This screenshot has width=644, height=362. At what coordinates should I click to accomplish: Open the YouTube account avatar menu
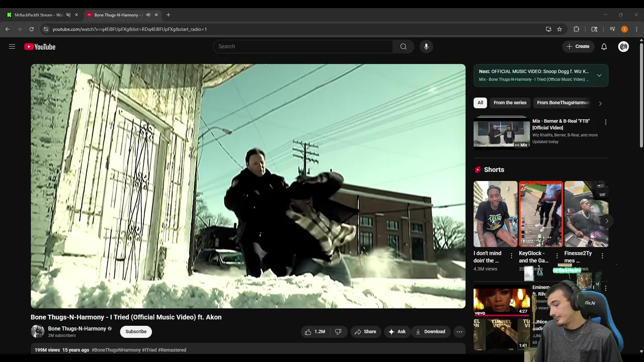623,46
